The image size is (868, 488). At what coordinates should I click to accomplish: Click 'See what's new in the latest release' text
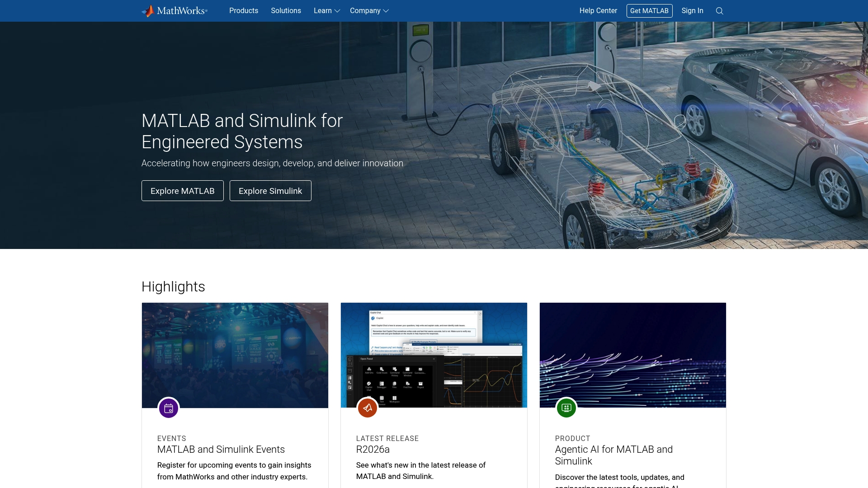[x=421, y=471]
